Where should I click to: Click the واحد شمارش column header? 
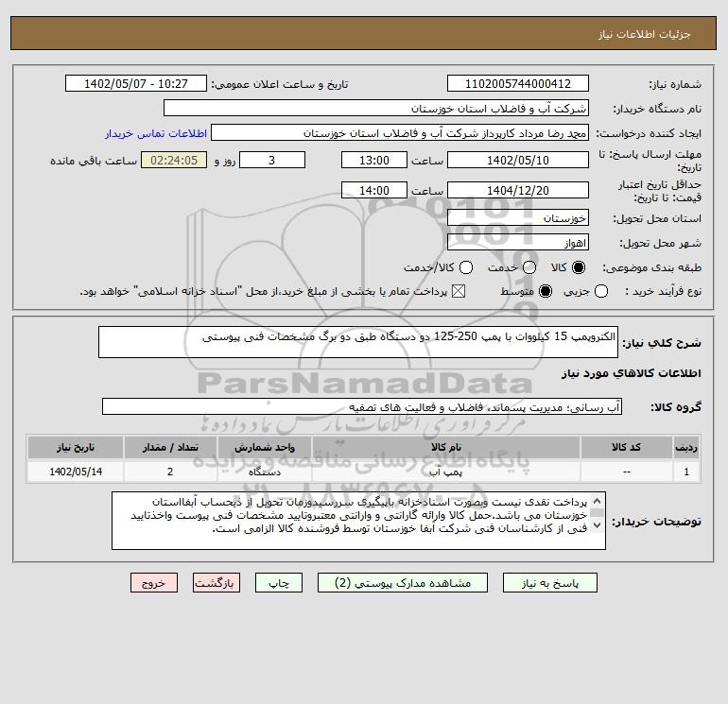[x=264, y=447]
